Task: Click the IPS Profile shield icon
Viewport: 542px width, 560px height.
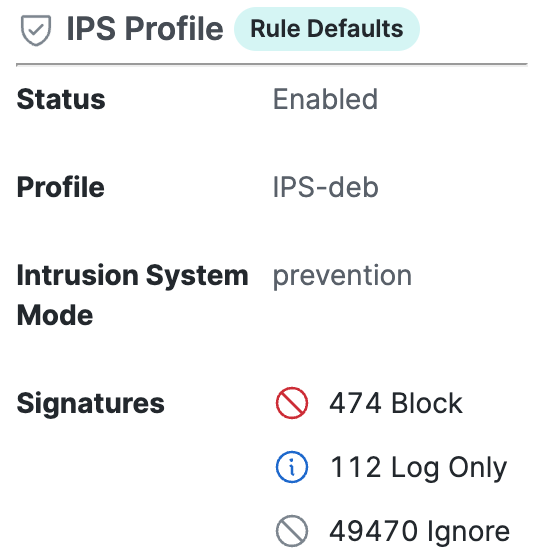Action: [x=36, y=30]
